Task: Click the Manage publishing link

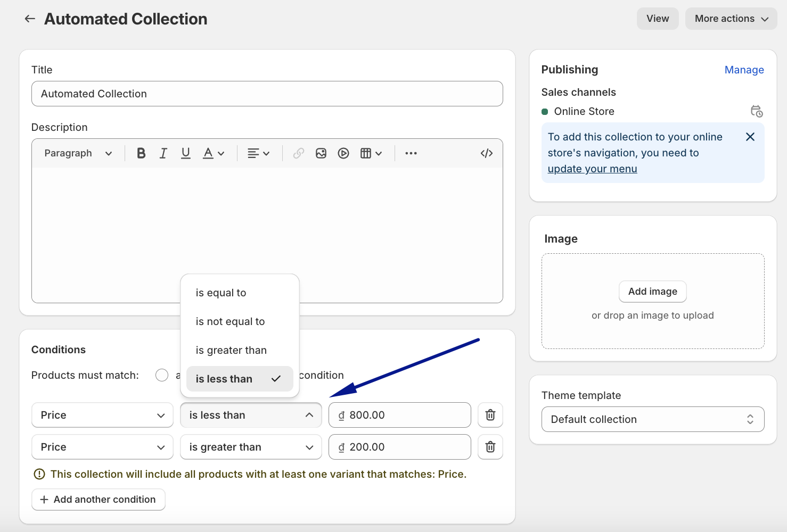Action: (x=744, y=70)
